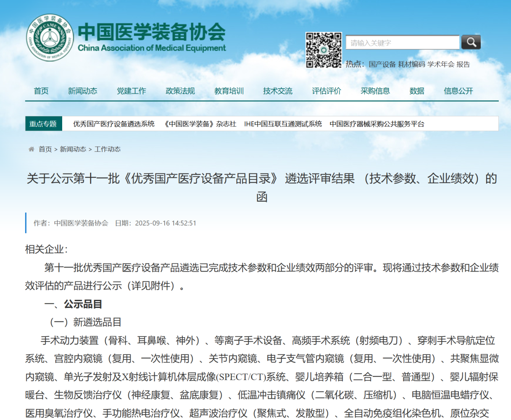
Task: Open the 《中国医学装备》杂志社 link
Action: [x=200, y=124]
